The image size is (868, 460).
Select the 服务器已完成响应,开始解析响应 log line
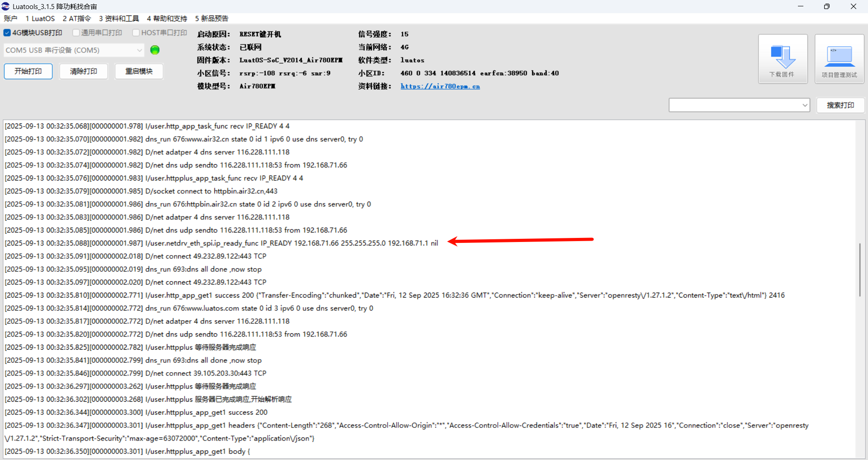[148, 399]
